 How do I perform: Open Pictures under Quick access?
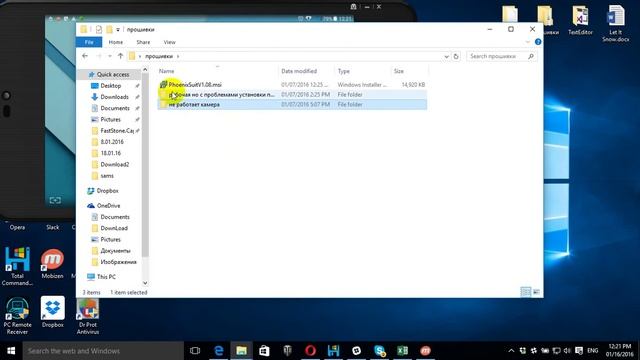point(110,120)
